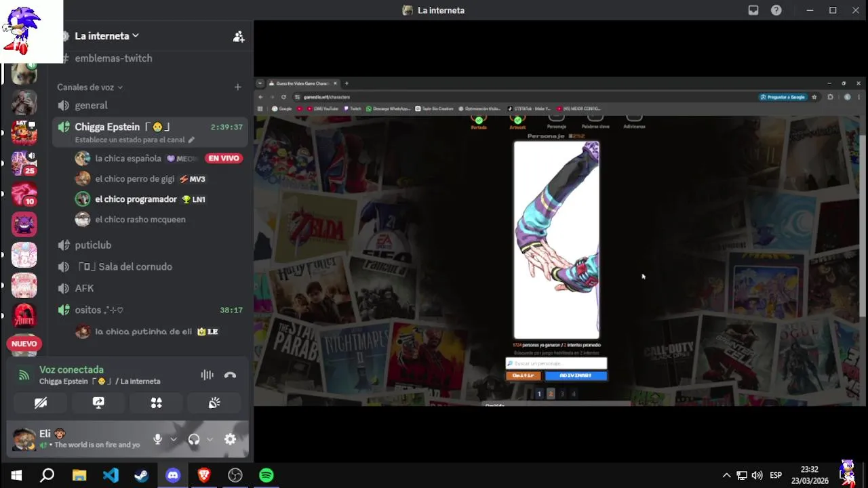This screenshot has width=868, height=488.
Task: Select user la chica española
Action: 128,159
